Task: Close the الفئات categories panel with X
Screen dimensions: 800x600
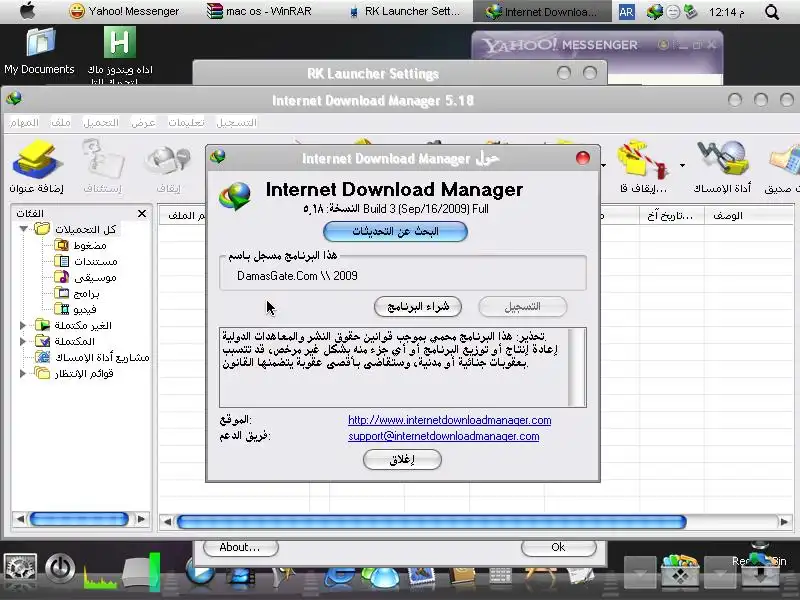Action: pyautogui.click(x=142, y=213)
